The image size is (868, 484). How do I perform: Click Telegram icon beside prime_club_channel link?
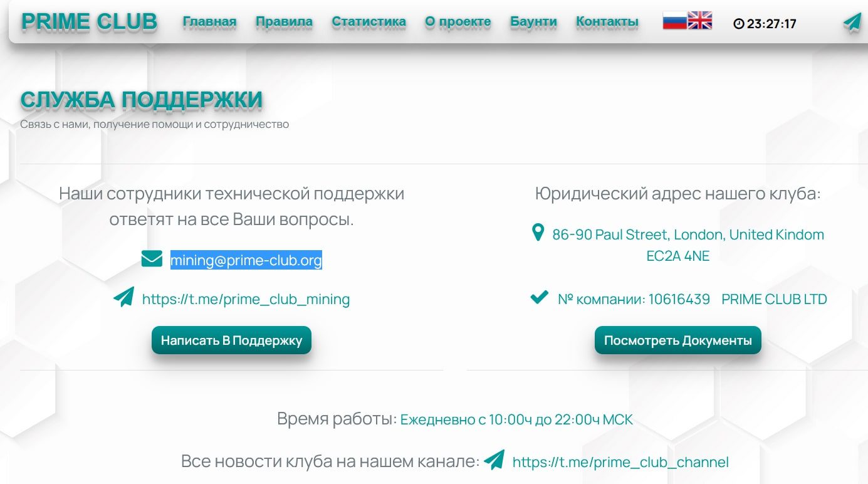494,460
